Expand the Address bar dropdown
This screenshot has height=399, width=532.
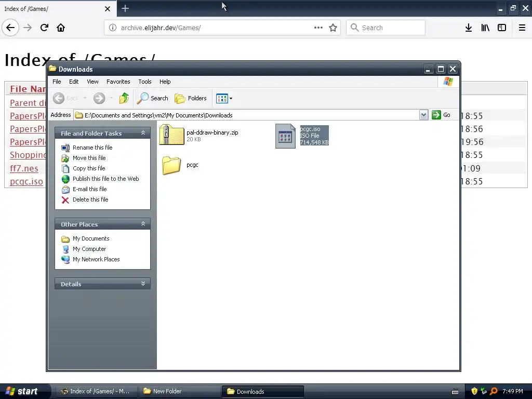pyautogui.click(x=423, y=115)
